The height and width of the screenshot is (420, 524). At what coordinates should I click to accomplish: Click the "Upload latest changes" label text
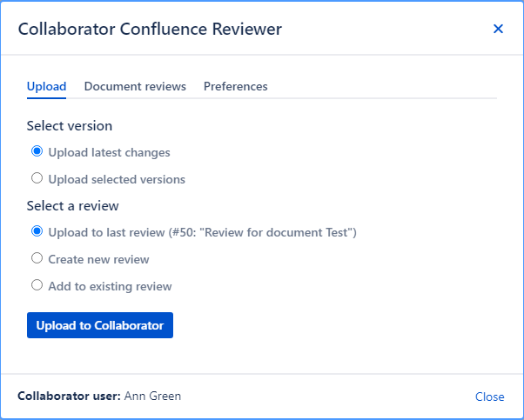pyautogui.click(x=110, y=153)
